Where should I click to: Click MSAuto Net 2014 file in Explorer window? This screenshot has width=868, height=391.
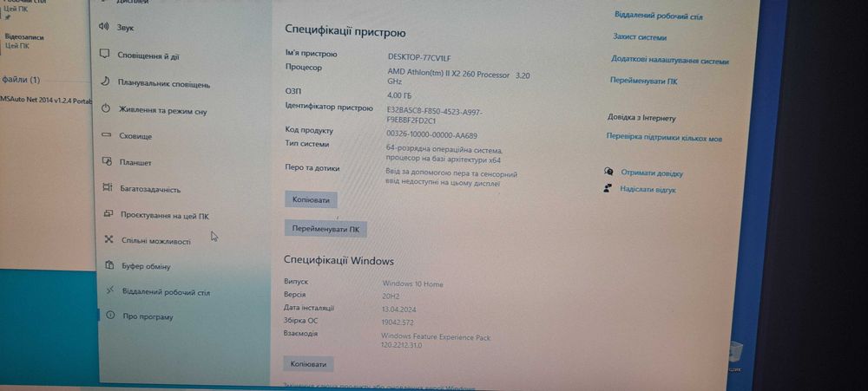tap(46, 101)
